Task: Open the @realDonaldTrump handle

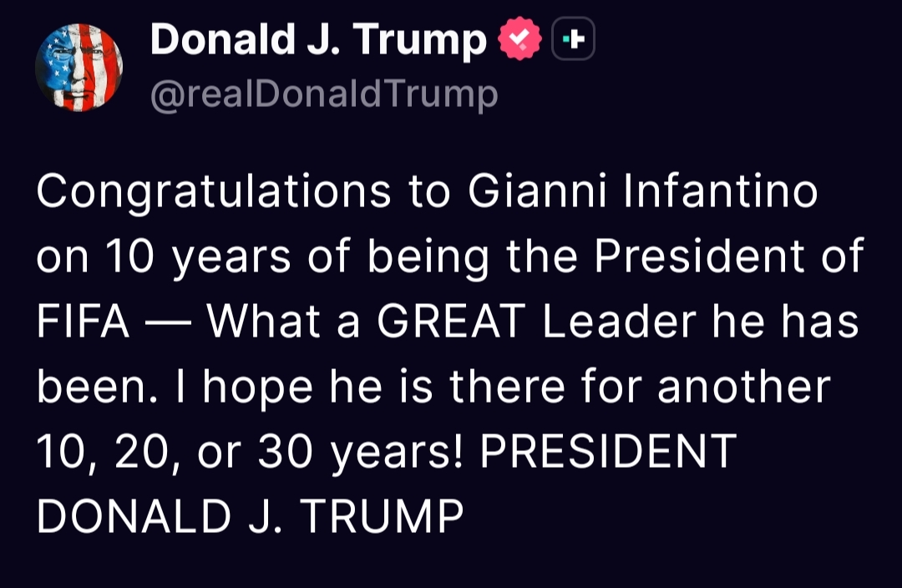Action: (324, 94)
